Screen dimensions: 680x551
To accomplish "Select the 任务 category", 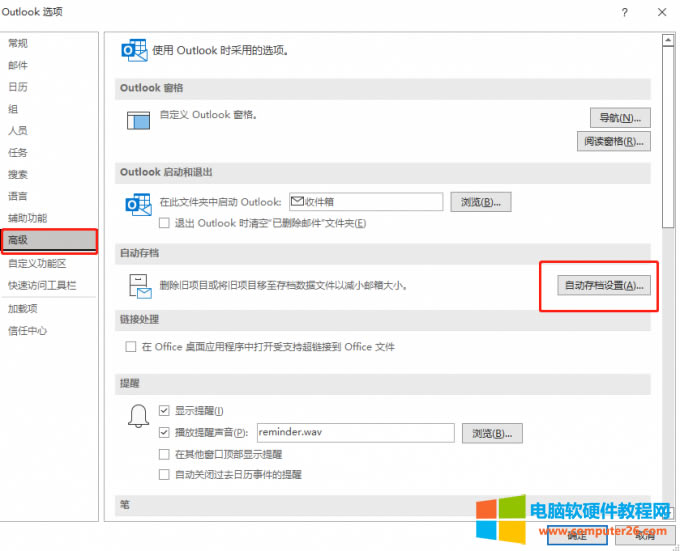I will (49, 153).
